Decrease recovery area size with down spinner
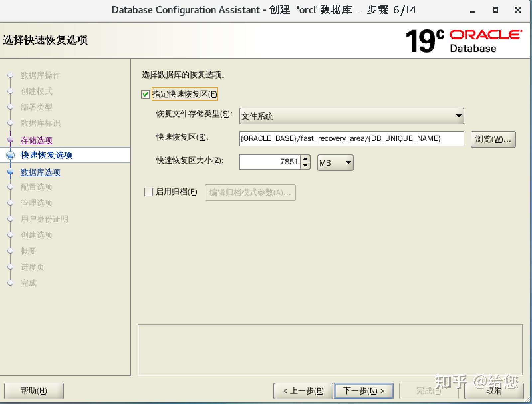 (x=306, y=166)
